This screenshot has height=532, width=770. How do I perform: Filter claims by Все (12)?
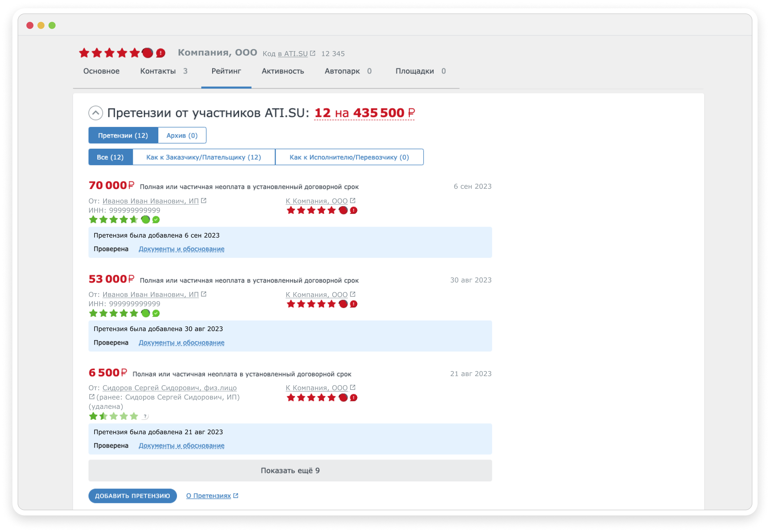point(110,157)
